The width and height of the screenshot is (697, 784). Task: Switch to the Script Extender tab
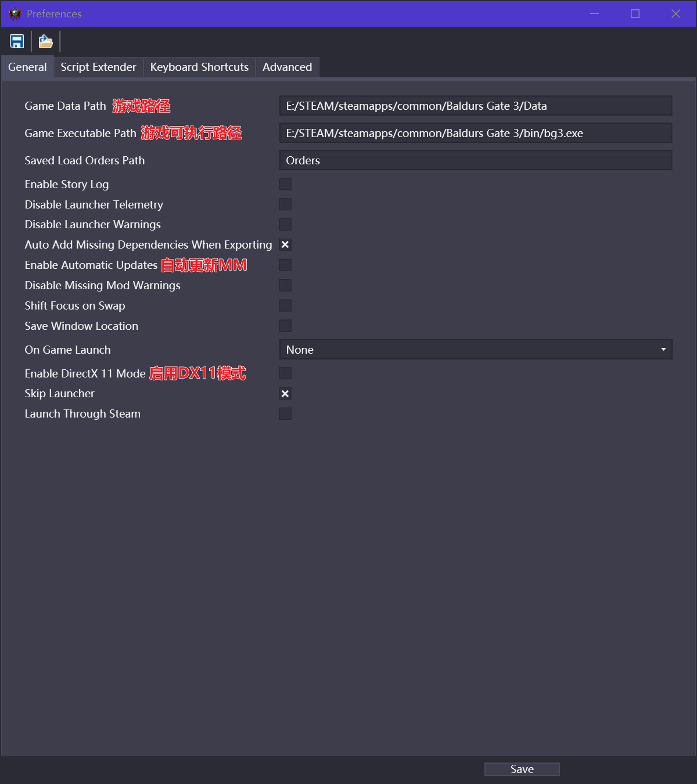[98, 67]
